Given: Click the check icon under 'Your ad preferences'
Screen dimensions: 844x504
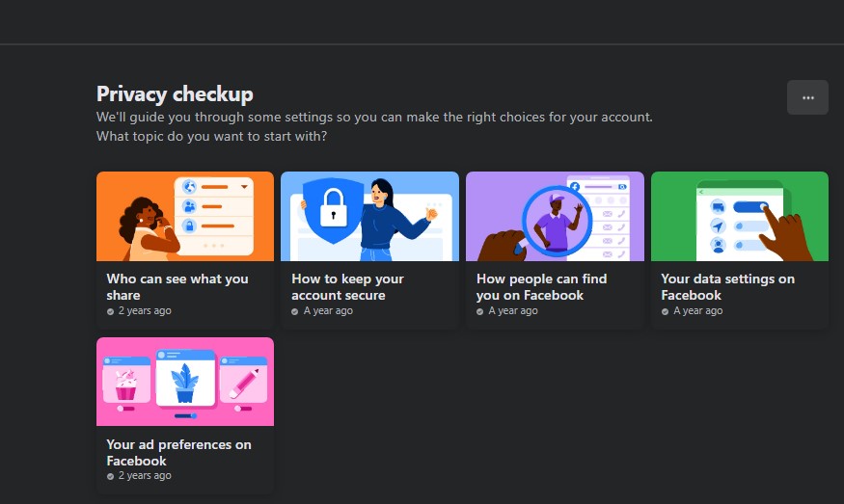Looking at the screenshot, I should click(x=111, y=476).
